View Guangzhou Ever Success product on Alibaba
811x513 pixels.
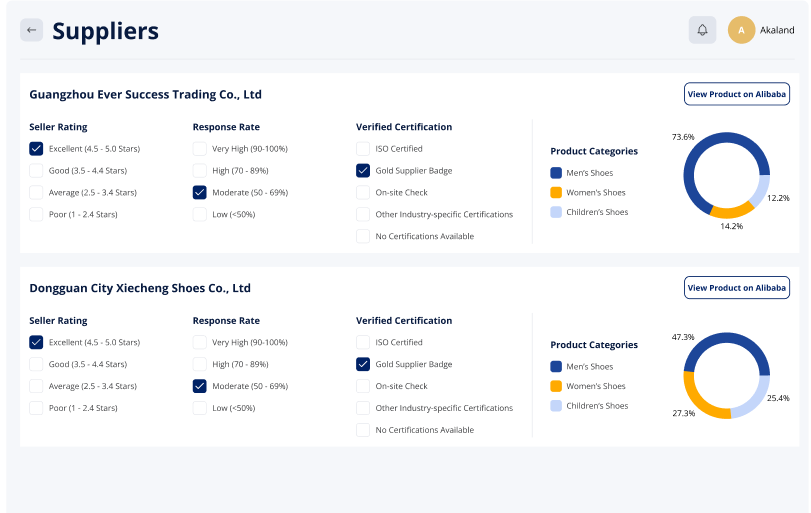point(737,94)
